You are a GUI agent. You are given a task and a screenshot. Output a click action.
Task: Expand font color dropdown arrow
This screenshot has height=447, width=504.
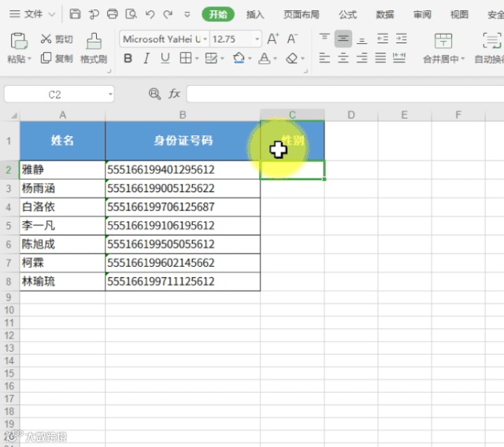(x=275, y=59)
